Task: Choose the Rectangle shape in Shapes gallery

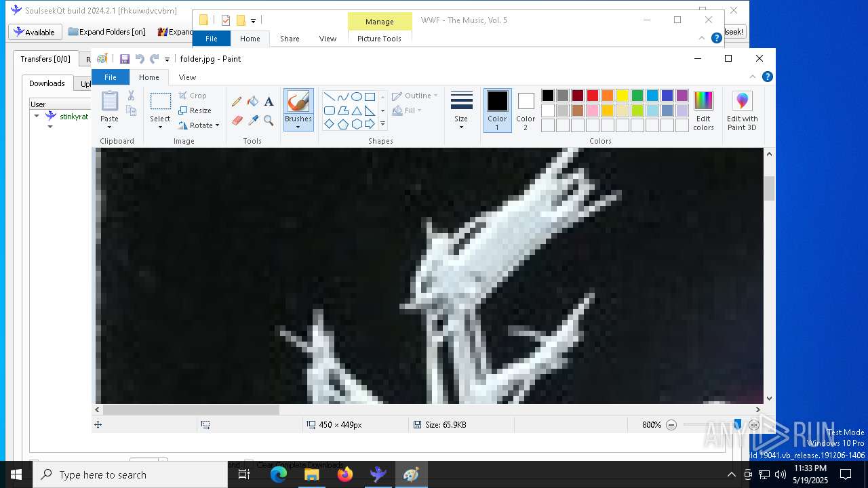Action: tap(370, 97)
